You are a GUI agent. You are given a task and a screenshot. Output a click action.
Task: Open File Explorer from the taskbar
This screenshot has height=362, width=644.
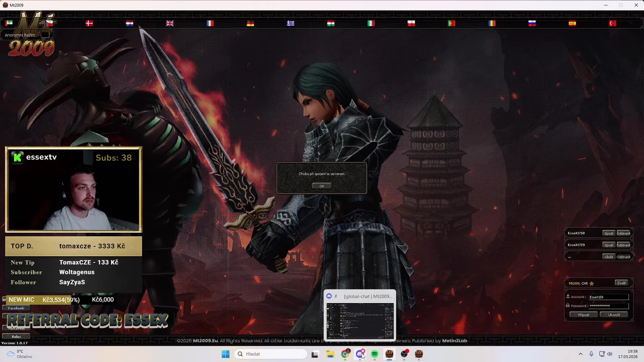pyautogui.click(x=330, y=354)
